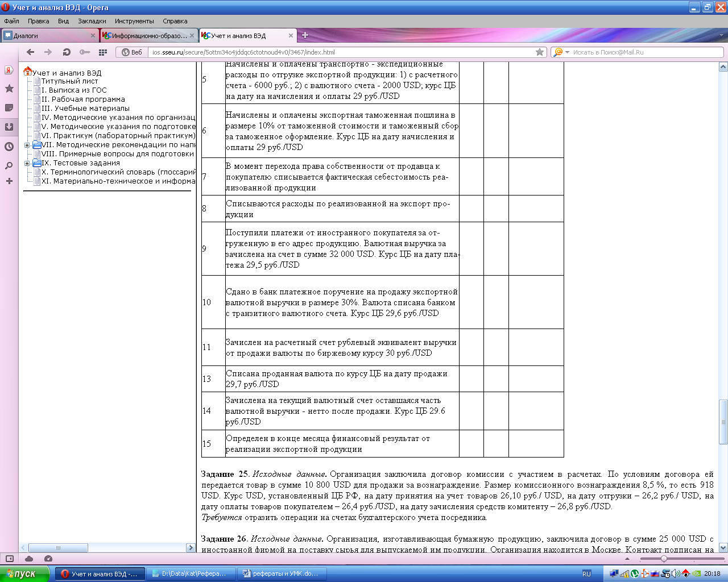The height and width of the screenshot is (582, 728).
Task: Click the page scroll-up arrow
Action: point(723,66)
